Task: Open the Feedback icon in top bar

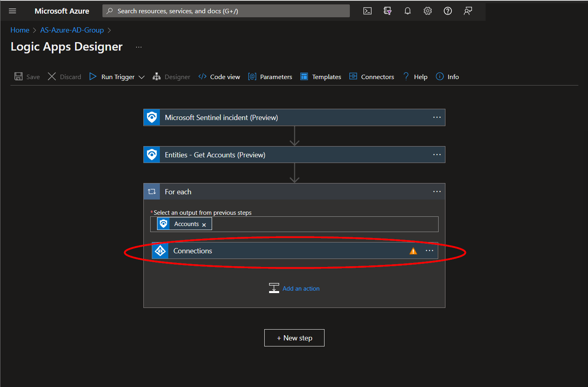Action: [x=468, y=11]
